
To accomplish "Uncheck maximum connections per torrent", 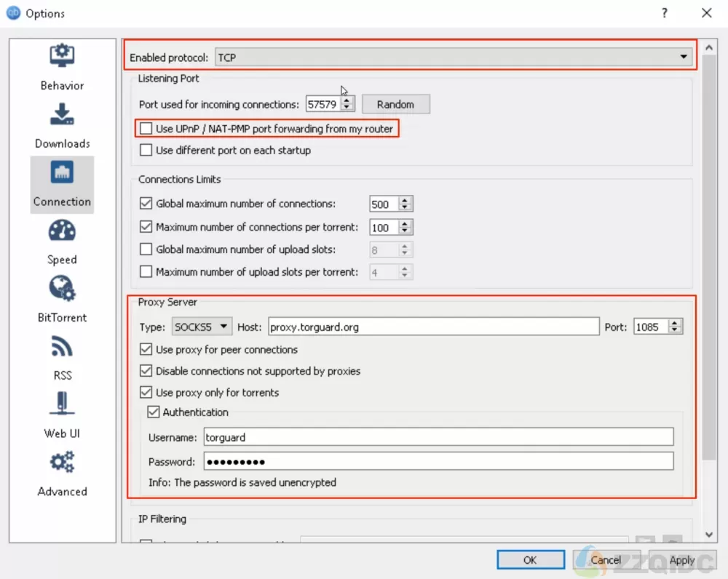I will click(146, 227).
